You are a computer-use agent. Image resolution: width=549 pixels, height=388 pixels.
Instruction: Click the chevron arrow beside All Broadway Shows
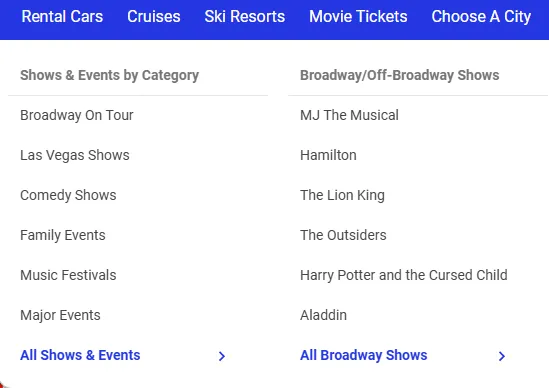coord(502,356)
